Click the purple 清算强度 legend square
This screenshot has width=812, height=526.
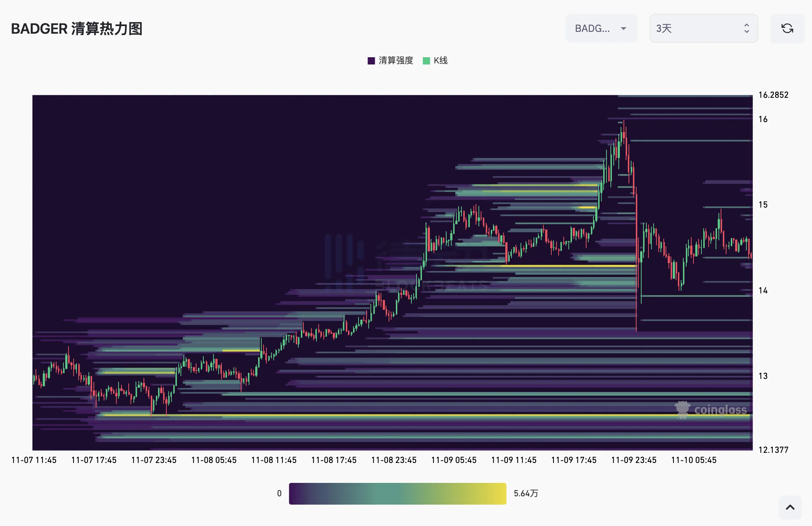(371, 60)
